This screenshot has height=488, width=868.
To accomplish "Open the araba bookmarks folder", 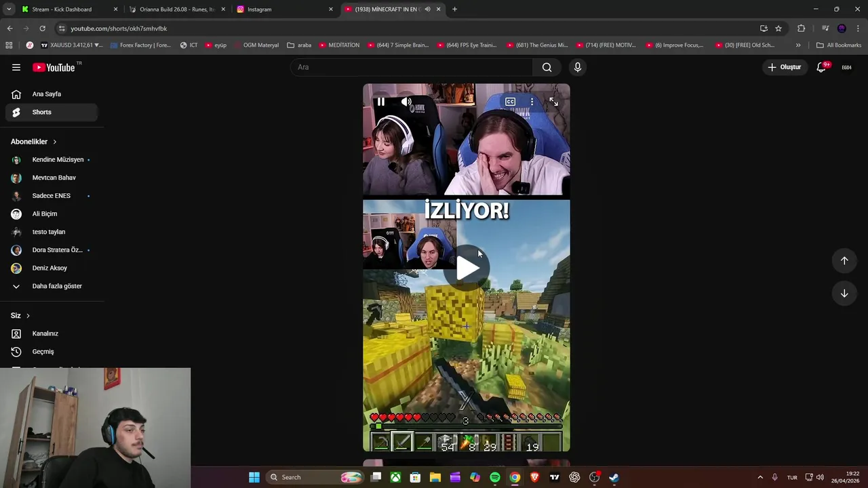I will click(299, 45).
